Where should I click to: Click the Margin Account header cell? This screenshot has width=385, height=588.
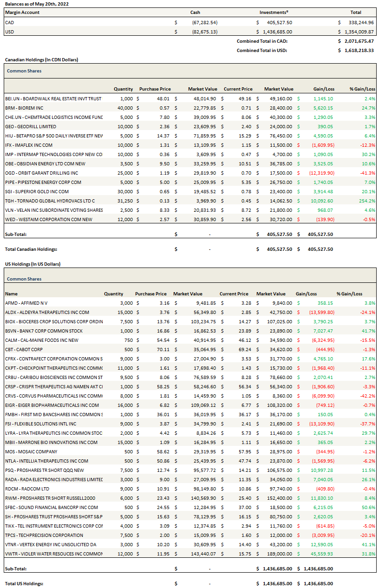click(22, 13)
